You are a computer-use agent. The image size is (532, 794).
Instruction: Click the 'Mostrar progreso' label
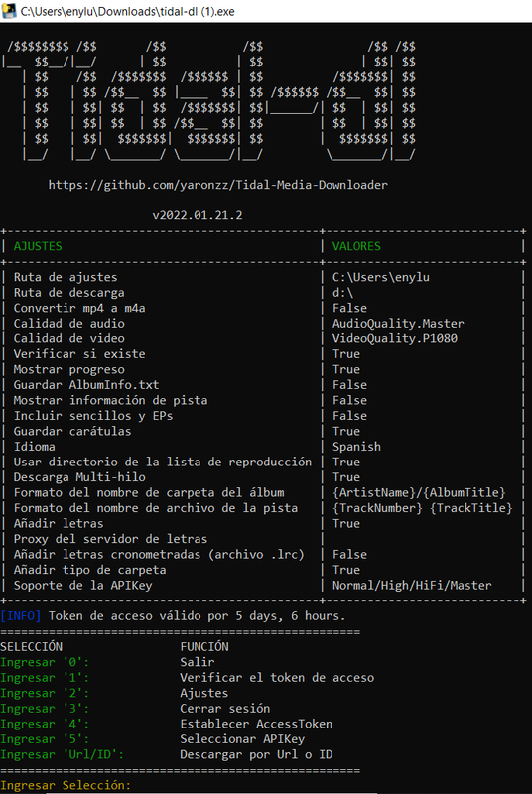click(68, 369)
